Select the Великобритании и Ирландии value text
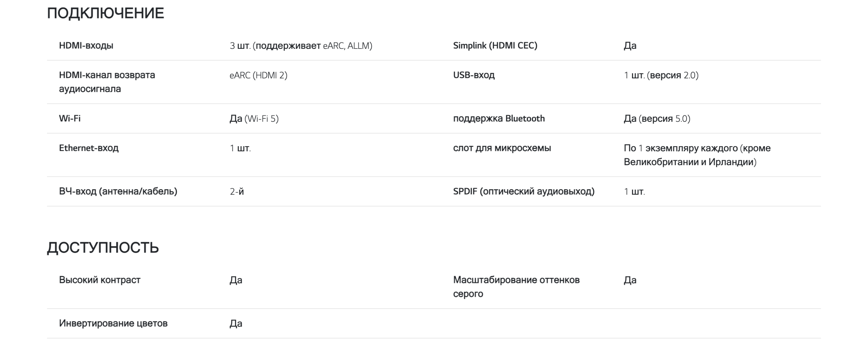Screen dimensions: 868x349 pos(690,162)
